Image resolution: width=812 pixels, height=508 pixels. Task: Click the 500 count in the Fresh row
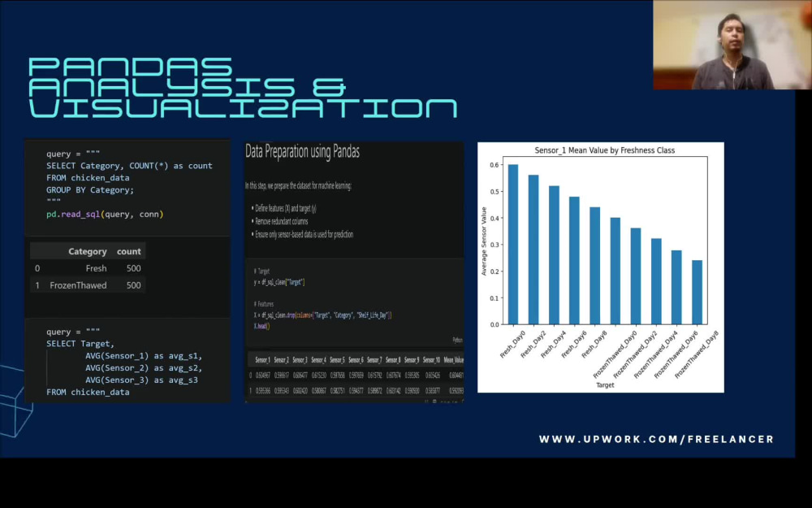coord(134,268)
